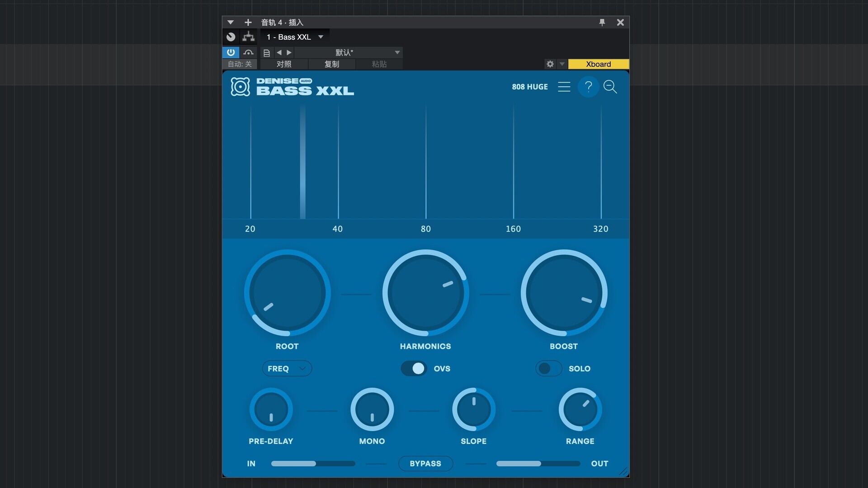Image resolution: width=868 pixels, height=488 pixels.
Task: Click the zoom out magnifier icon
Action: pyautogui.click(x=610, y=86)
